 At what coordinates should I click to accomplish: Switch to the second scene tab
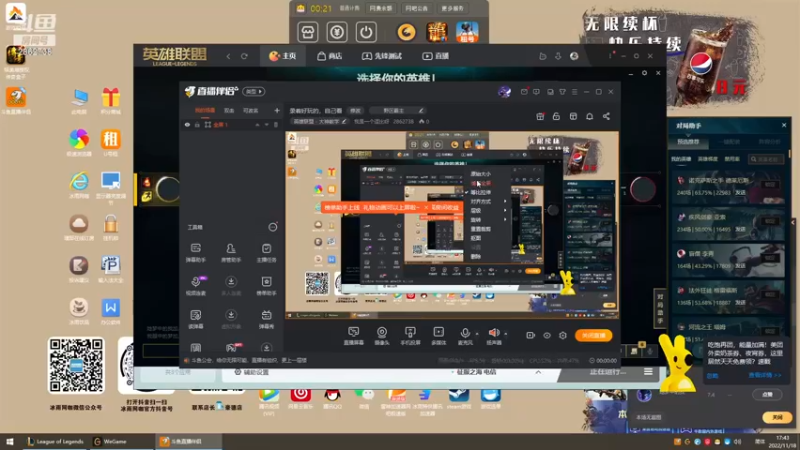tap(229, 110)
